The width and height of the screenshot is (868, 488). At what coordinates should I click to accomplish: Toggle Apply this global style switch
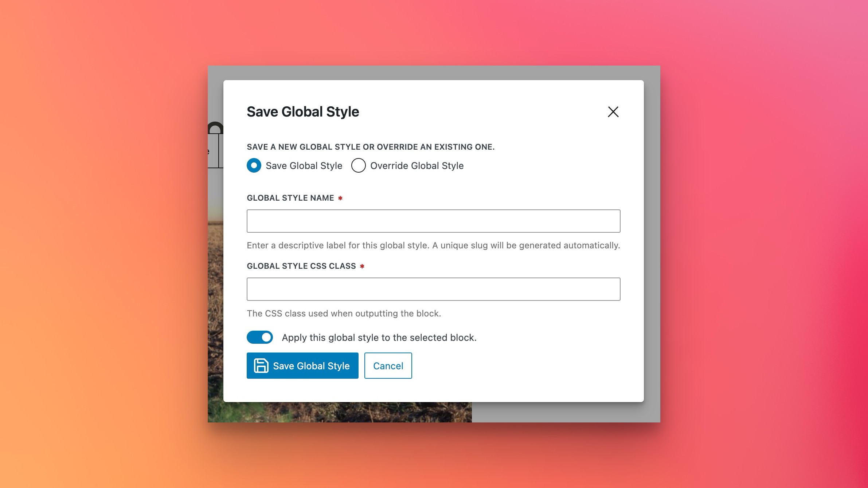[x=260, y=337]
